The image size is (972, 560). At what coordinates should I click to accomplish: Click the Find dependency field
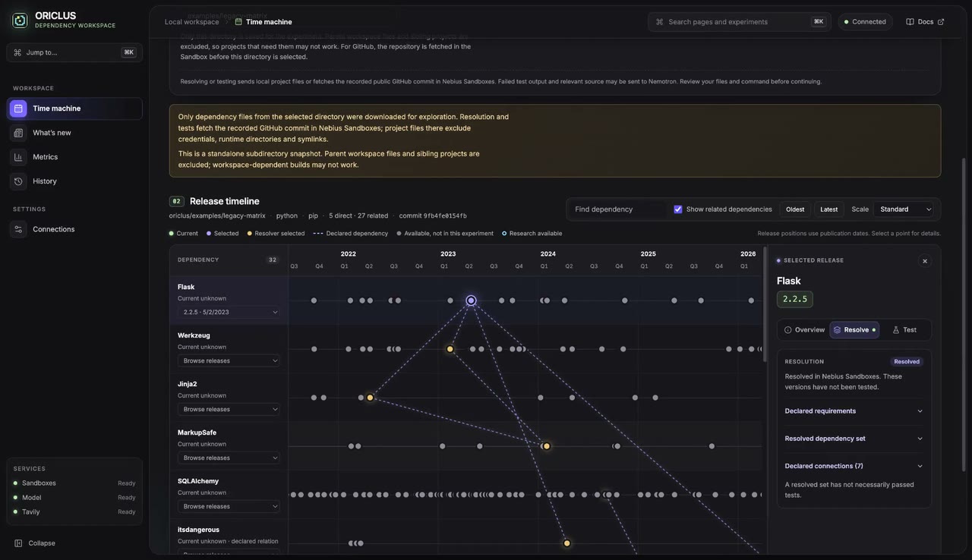pos(617,209)
